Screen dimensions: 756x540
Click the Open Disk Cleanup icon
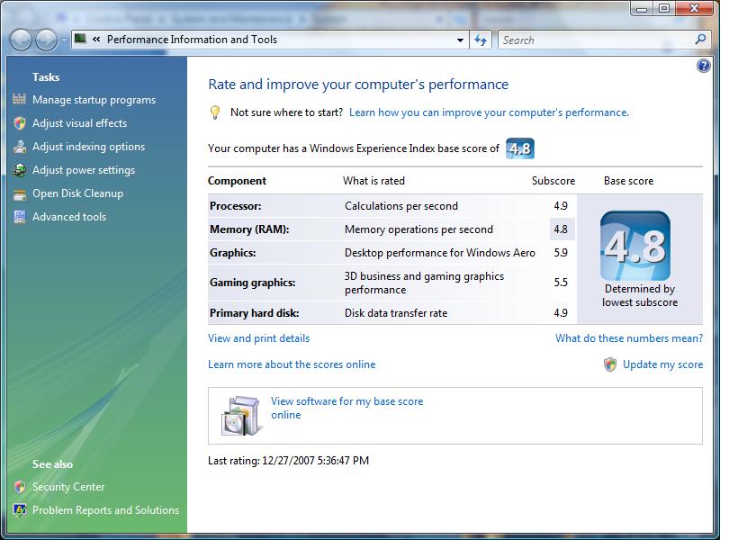(x=20, y=193)
